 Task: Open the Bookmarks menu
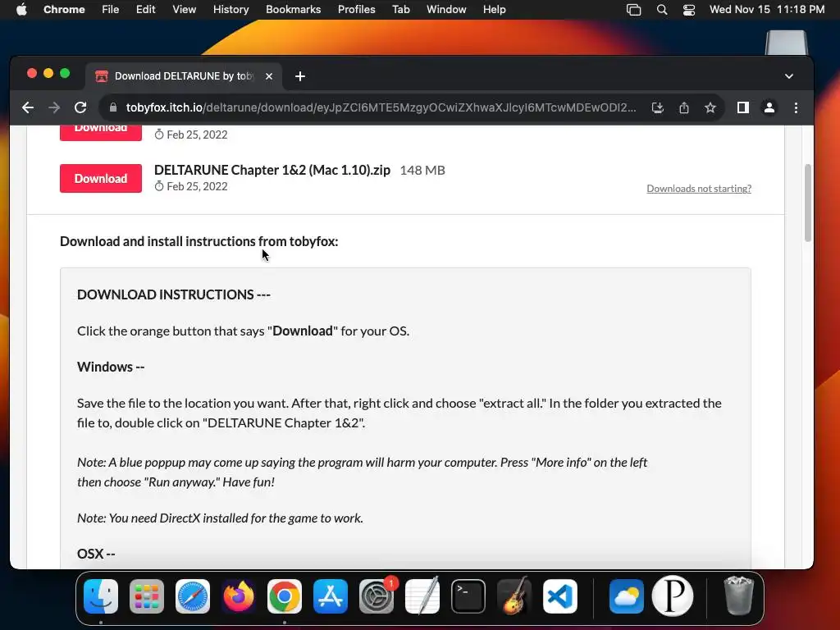pyautogui.click(x=294, y=10)
